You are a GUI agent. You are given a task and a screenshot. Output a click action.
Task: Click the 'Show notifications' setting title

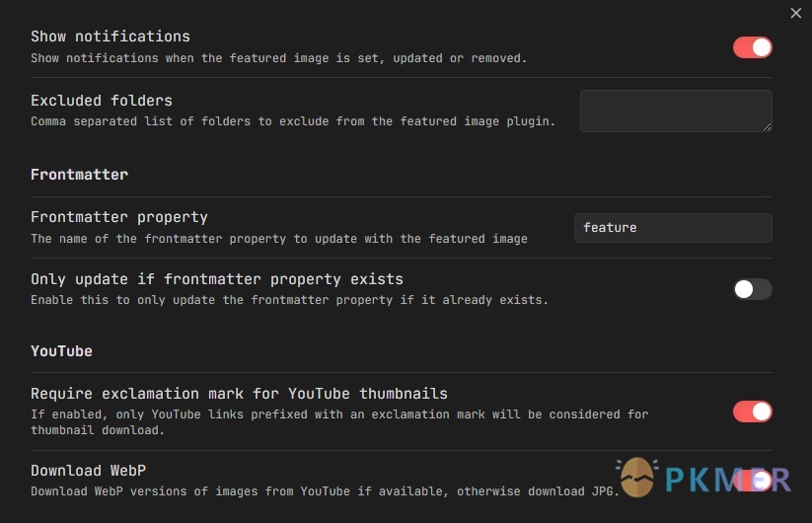click(111, 37)
